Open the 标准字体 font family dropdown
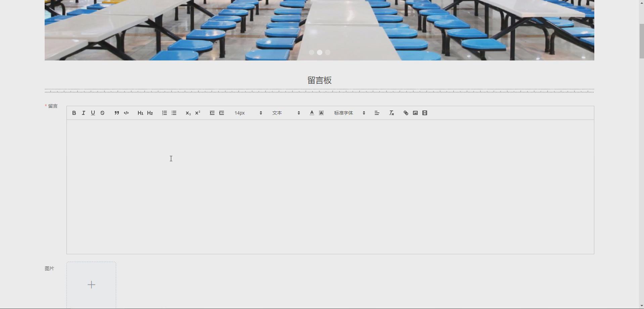Viewport: 644px width, 309px height. pyautogui.click(x=349, y=113)
